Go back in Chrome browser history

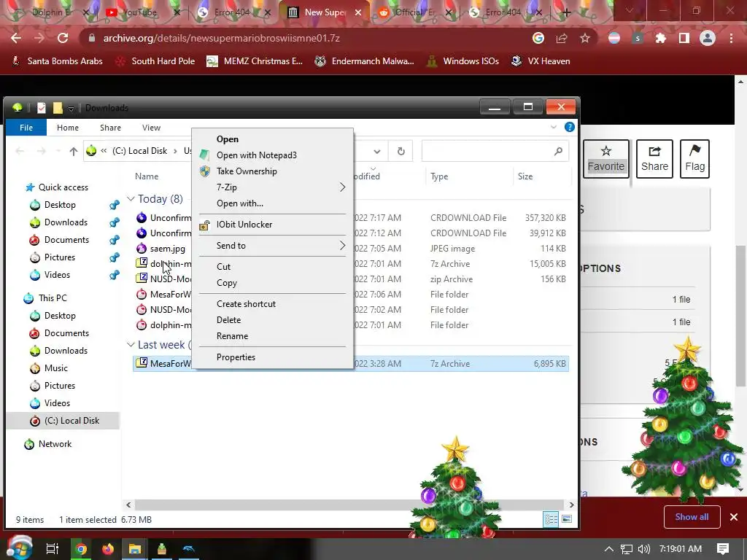point(16,38)
